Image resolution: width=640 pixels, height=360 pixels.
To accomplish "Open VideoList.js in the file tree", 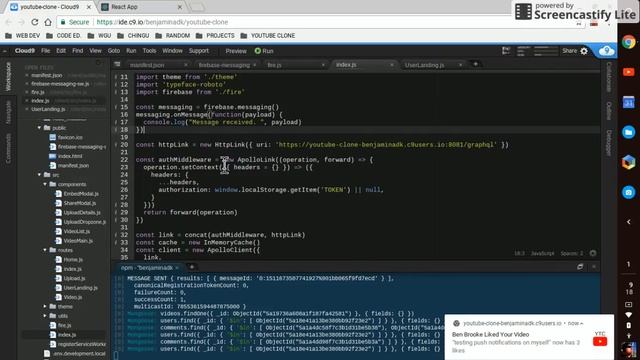I will pyautogui.click(x=77, y=231).
